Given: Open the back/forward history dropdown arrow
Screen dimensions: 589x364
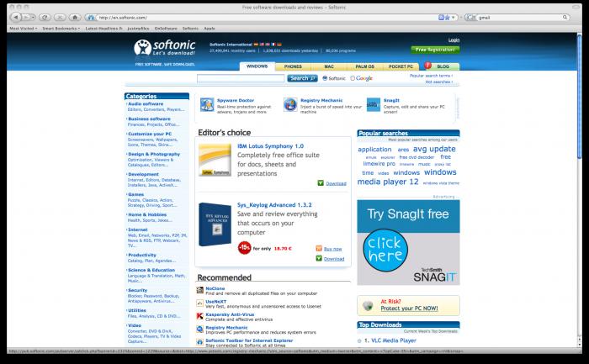Looking at the screenshot, I should pyautogui.click(x=33, y=18).
